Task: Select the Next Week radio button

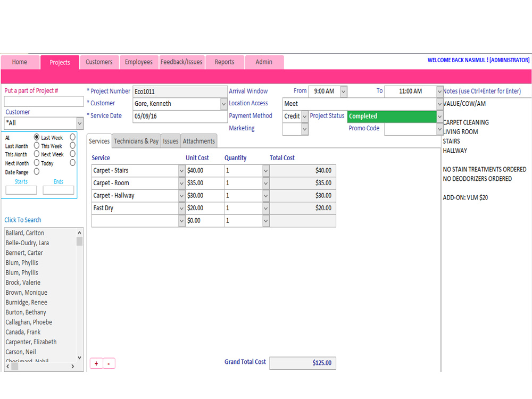Action: tap(72, 154)
